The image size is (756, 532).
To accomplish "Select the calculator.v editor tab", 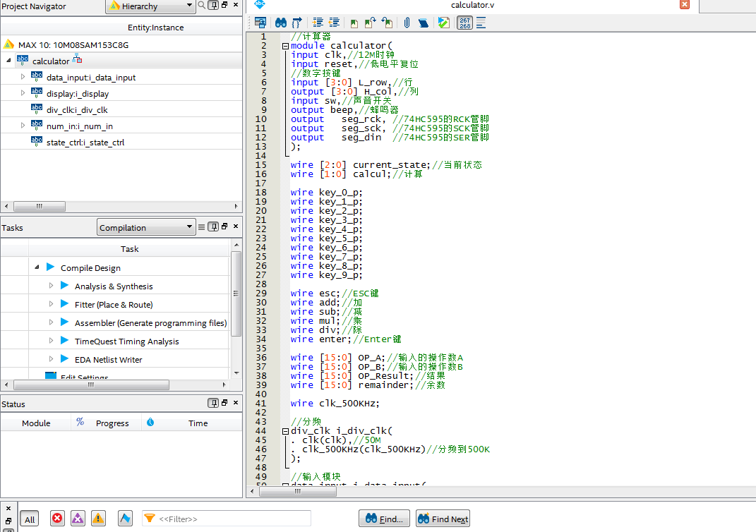I will pyautogui.click(x=472, y=6).
